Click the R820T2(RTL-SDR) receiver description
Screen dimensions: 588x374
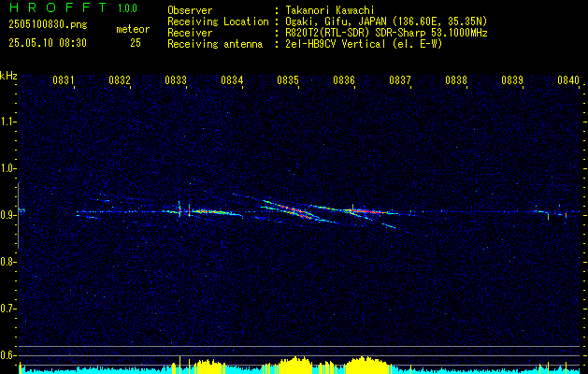point(386,33)
